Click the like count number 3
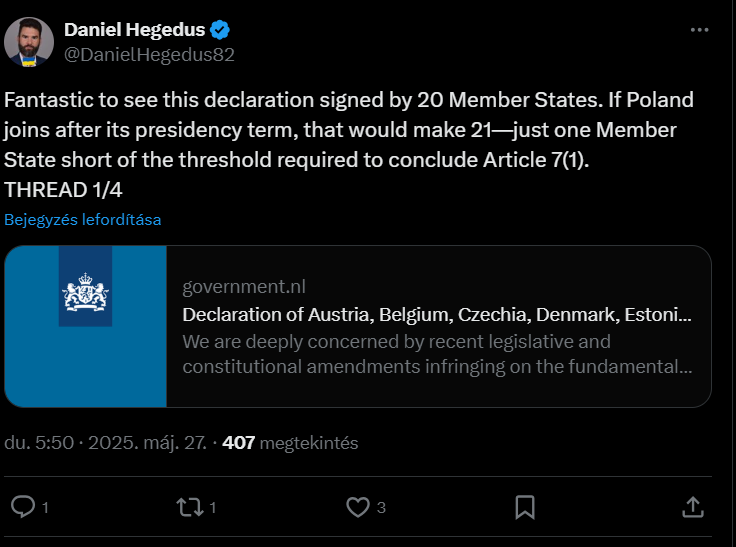 coord(381,508)
